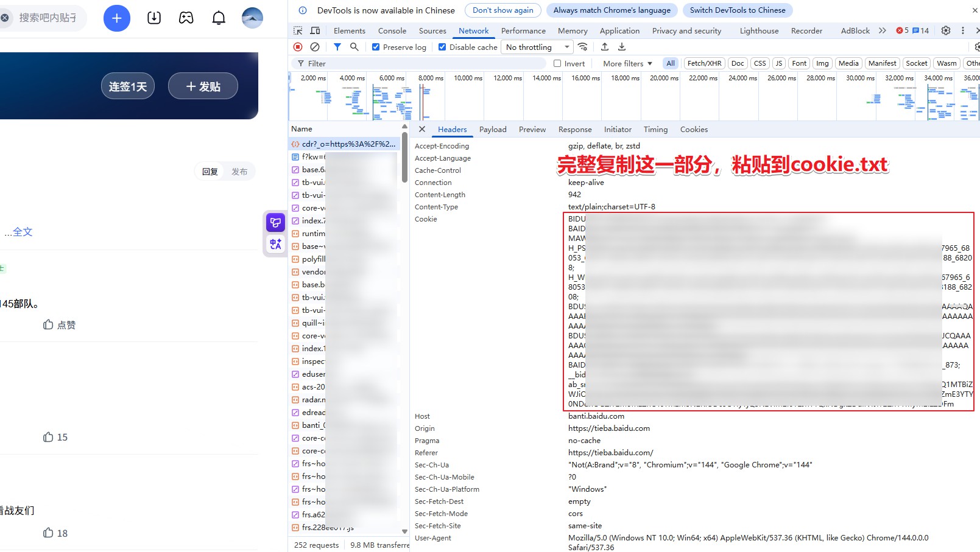
Task: Open the Performance panel tab
Action: (x=523, y=30)
